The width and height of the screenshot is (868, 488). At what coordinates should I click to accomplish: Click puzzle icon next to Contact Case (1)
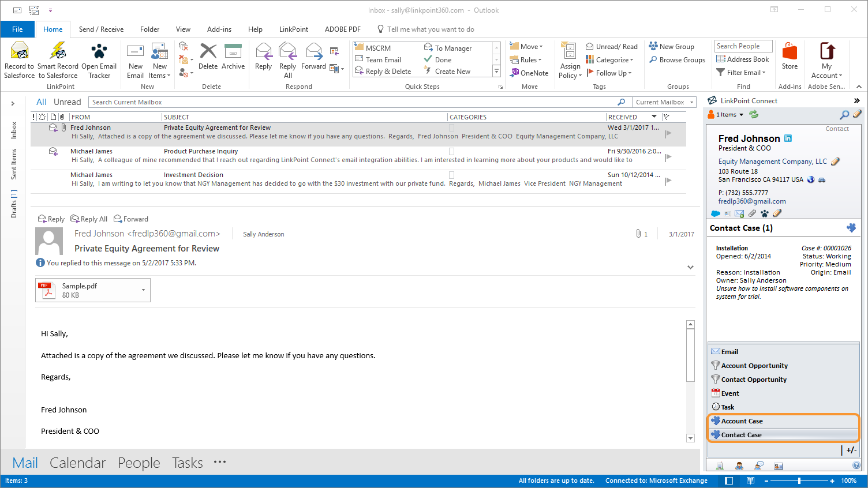[851, 228]
